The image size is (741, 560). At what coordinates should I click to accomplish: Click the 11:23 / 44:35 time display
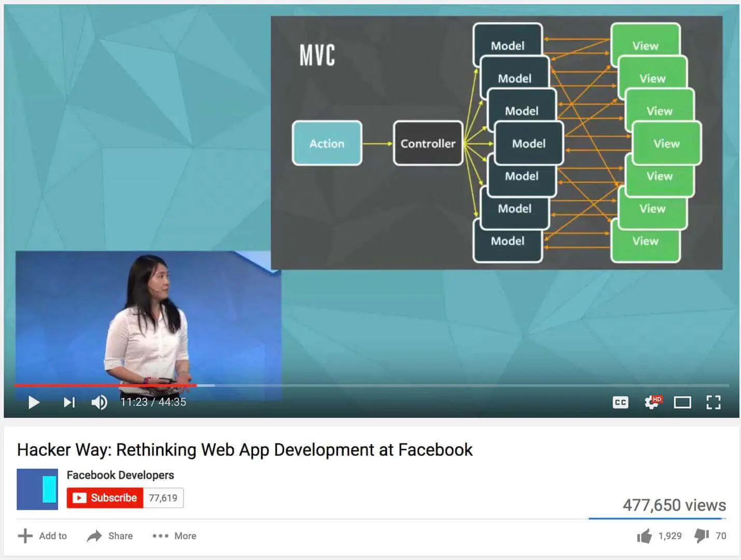(x=153, y=402)
